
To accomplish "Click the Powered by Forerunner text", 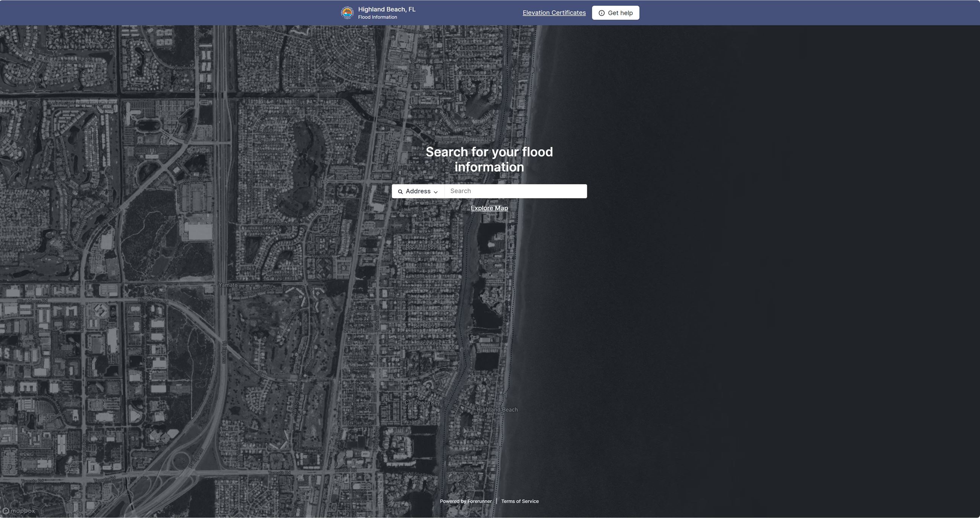I will 465,501.
